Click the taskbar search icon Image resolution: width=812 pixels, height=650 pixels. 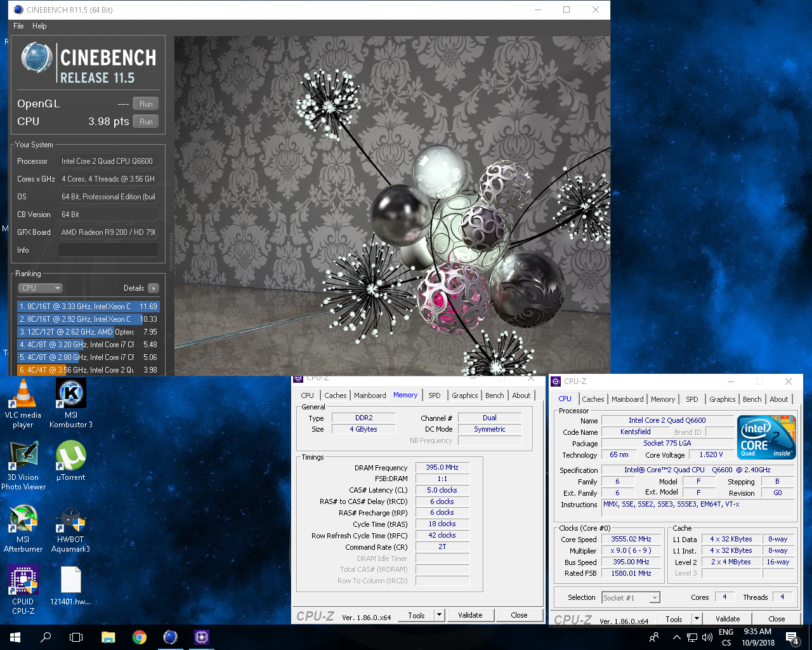tap(46, 637)
